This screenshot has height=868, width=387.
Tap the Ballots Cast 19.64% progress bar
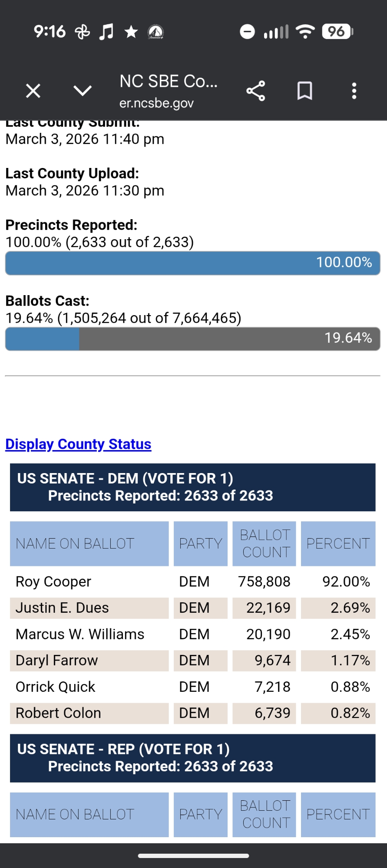point(192,339)
